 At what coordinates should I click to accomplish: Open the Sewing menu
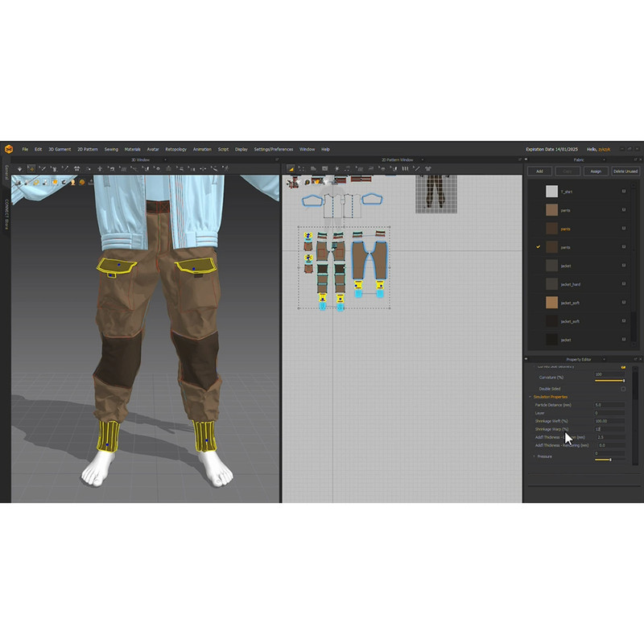pos(111,149)
